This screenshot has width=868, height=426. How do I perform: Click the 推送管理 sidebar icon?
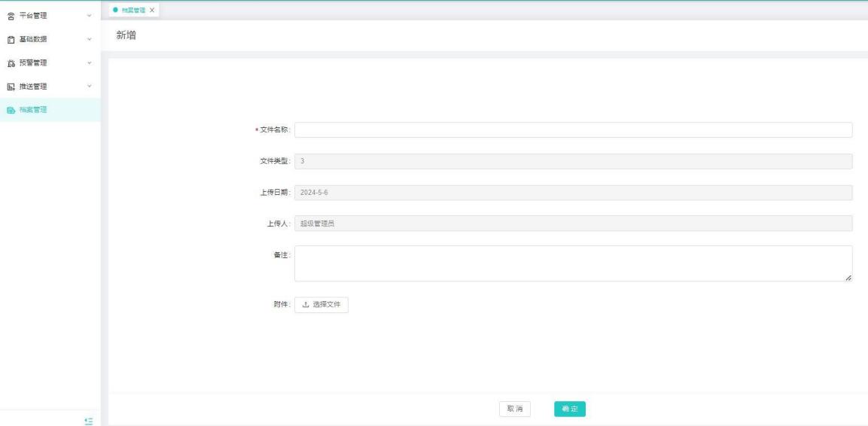11,86
